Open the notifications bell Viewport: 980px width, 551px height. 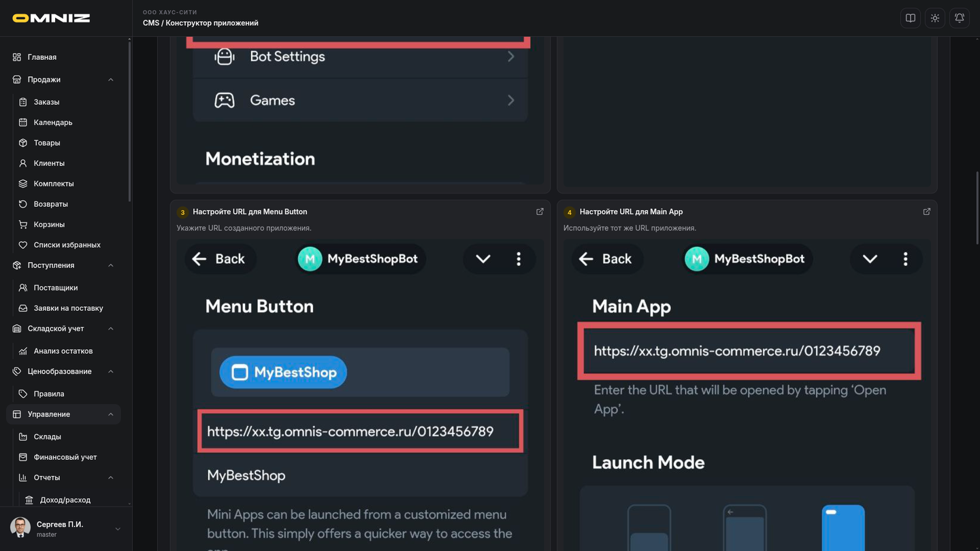pyautogui.click(x=960, y=18)
